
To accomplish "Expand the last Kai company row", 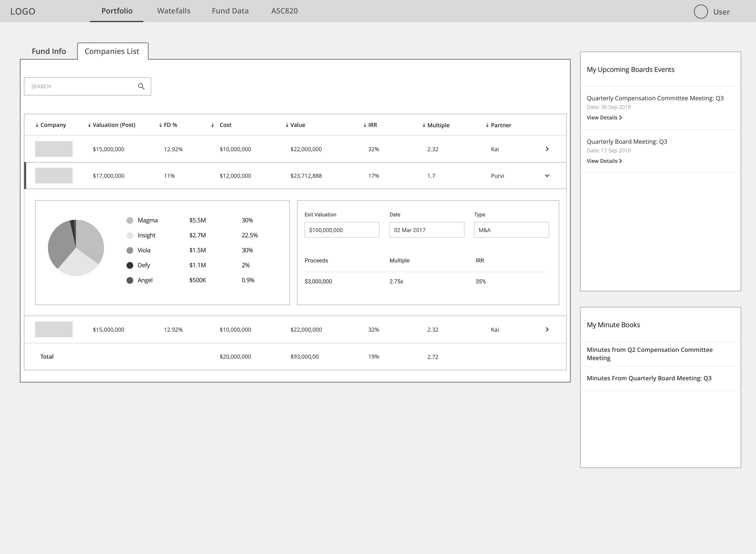I will pos(547,330).
